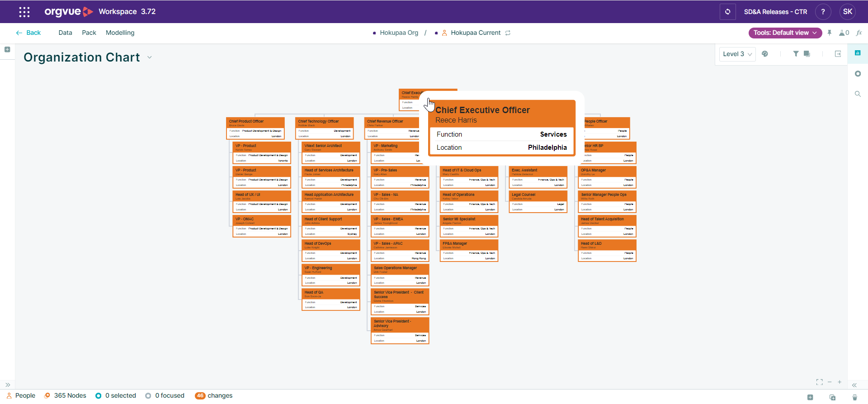Viewport: 868px width, 404px height.
Task: Click the export arrow icon in chart toolbar
Action: (838, 54)
